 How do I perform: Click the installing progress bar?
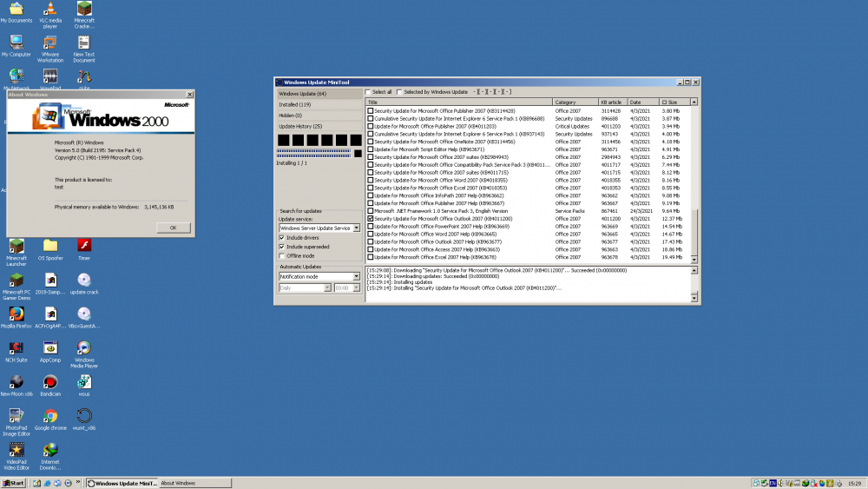click(x=314, y=154)
